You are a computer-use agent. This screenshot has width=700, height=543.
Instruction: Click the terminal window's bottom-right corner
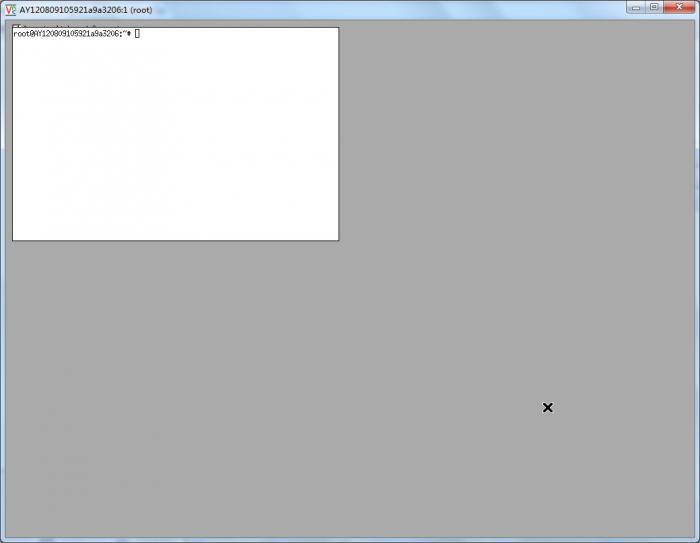338,240
